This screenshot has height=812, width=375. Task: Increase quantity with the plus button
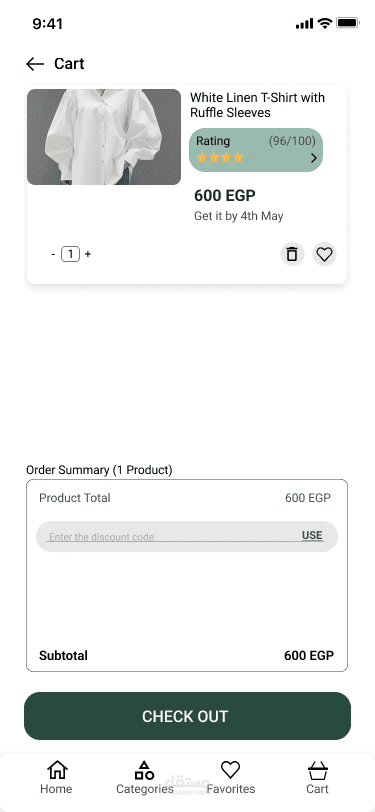pos(88,254)
